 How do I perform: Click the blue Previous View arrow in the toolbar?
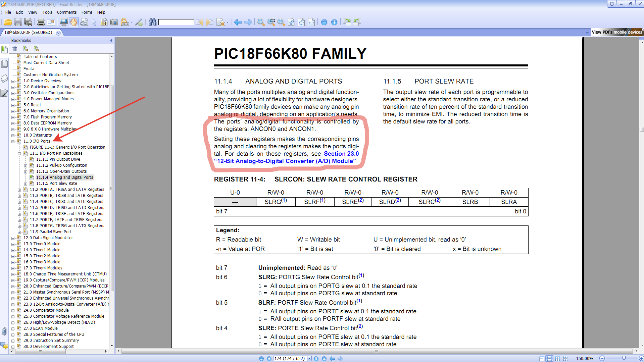coord(238,22)
